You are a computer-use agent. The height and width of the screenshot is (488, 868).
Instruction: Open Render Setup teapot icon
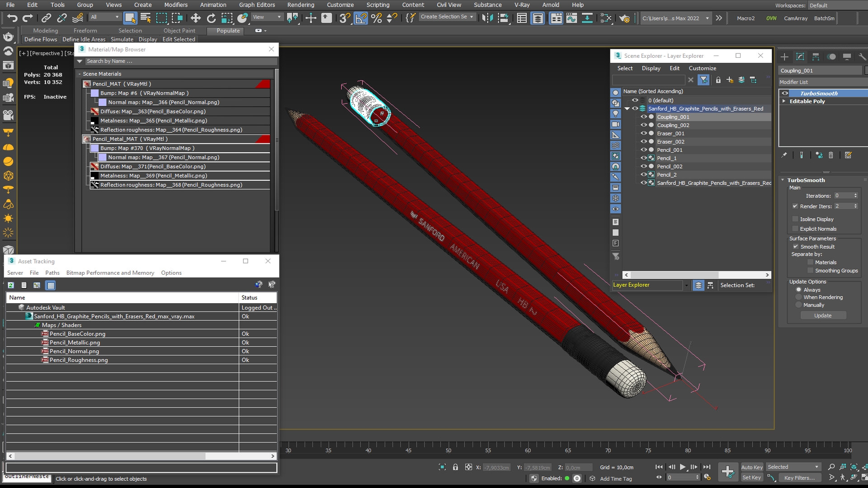coord(624,18)
